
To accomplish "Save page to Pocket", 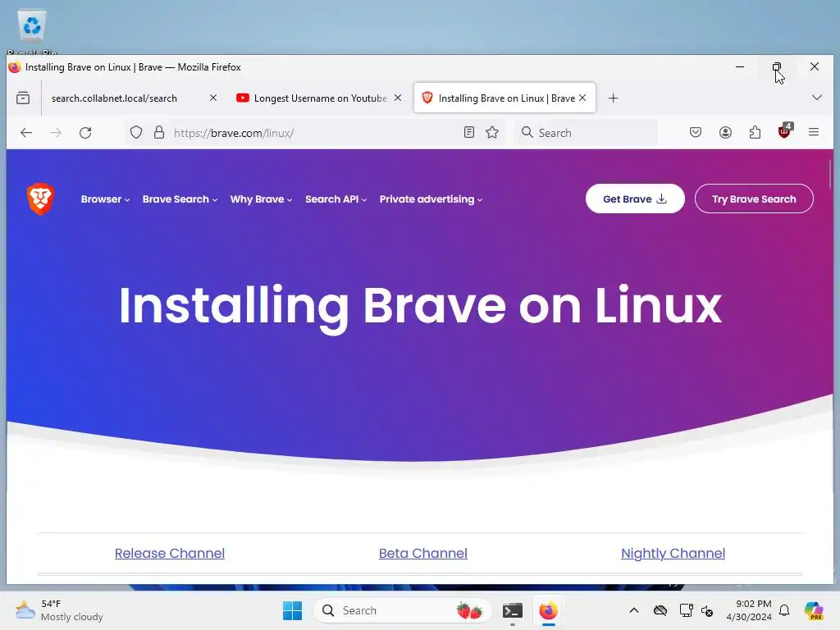I will click(696, 132).
